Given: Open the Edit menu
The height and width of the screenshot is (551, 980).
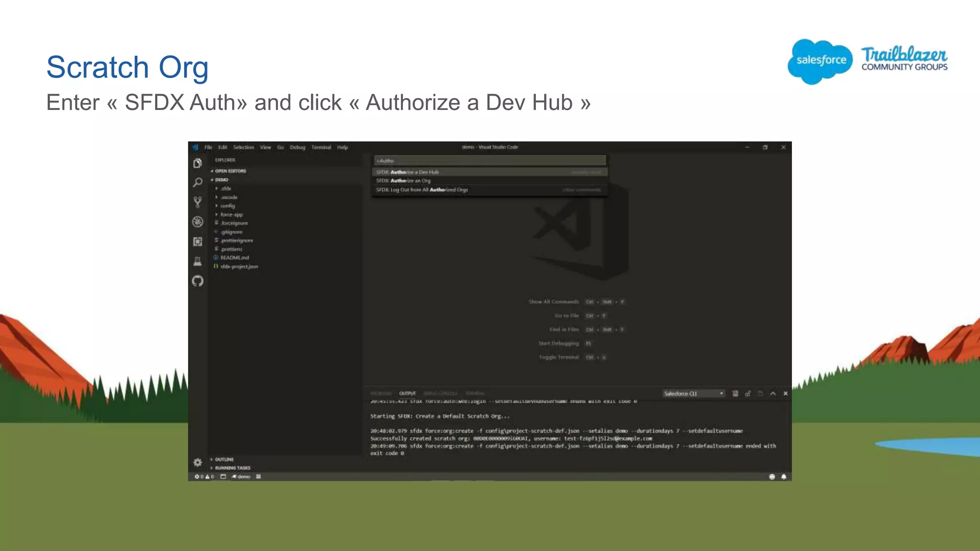Looking at the screenshot, I should [223, 147].
